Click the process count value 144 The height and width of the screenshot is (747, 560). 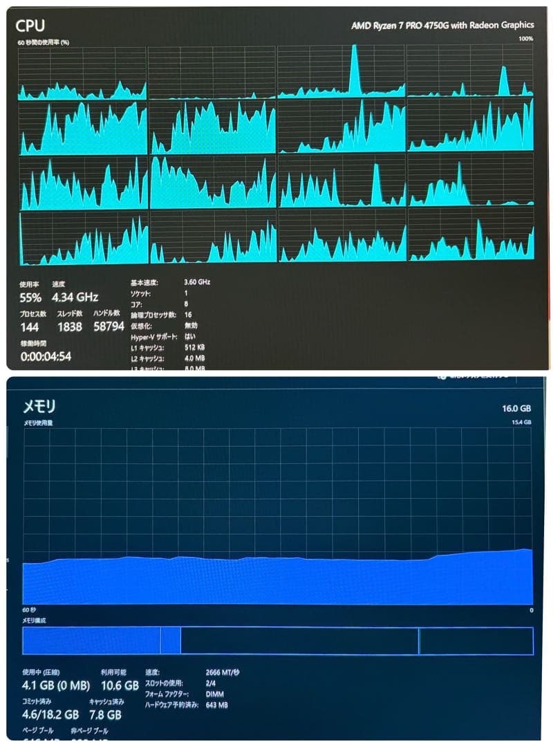click(x=30, y=326)
